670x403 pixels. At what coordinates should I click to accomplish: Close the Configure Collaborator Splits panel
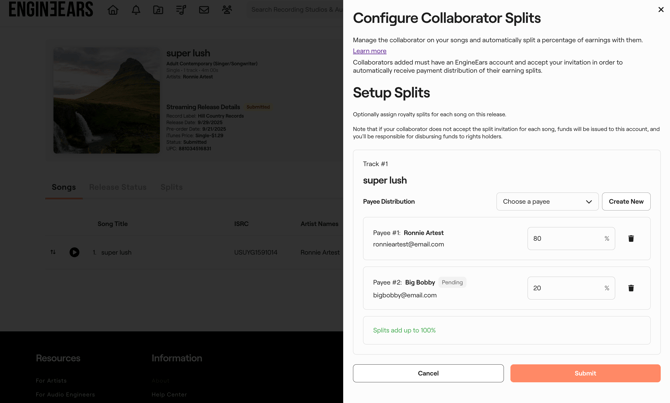click(x=660, y=10)
